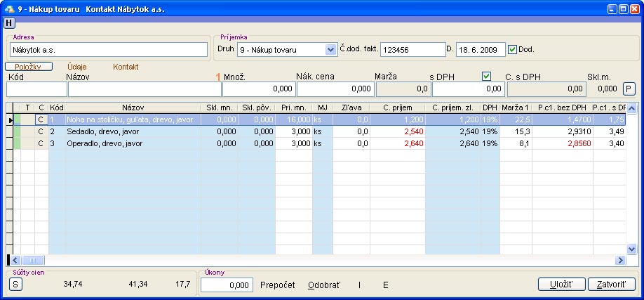Viewport: 644px width, 300px height.
Task: Open the Kontakt tab
Action: (126, 66)
